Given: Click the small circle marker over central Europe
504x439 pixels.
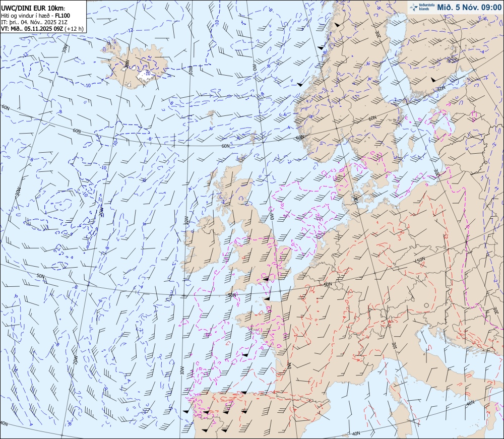Looking at the screenshot, I should pyautogui.click(x=426, y=305).
